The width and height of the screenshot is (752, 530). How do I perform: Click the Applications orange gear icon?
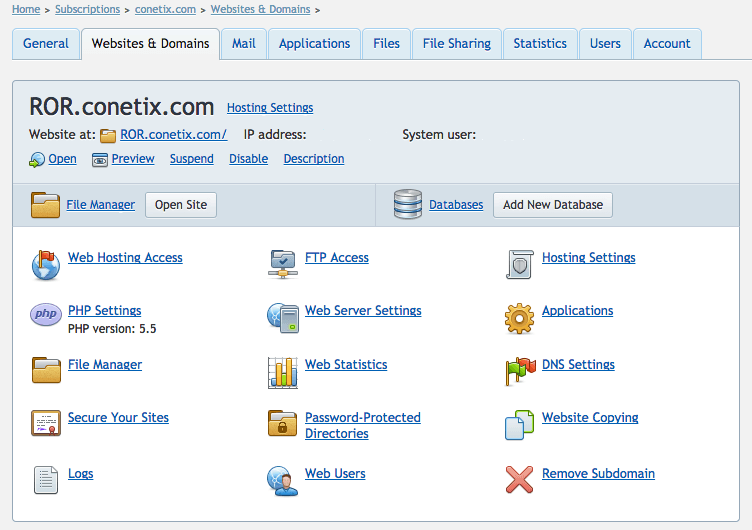point(519,318)
